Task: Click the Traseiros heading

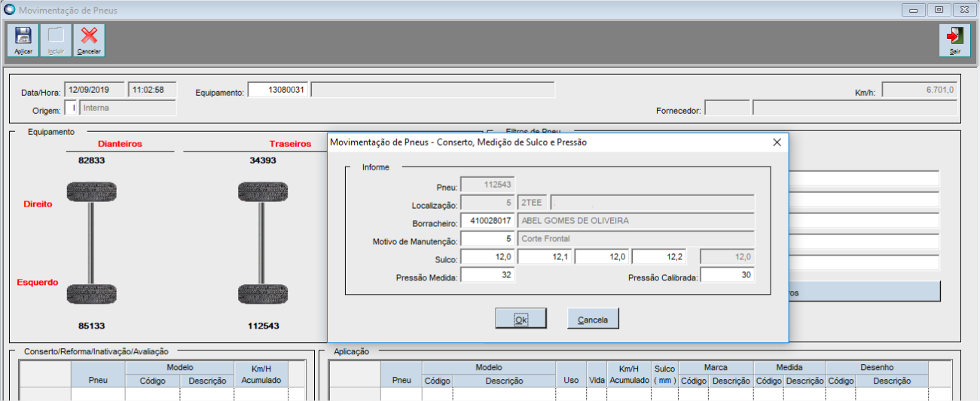Action: pos(290,143)
